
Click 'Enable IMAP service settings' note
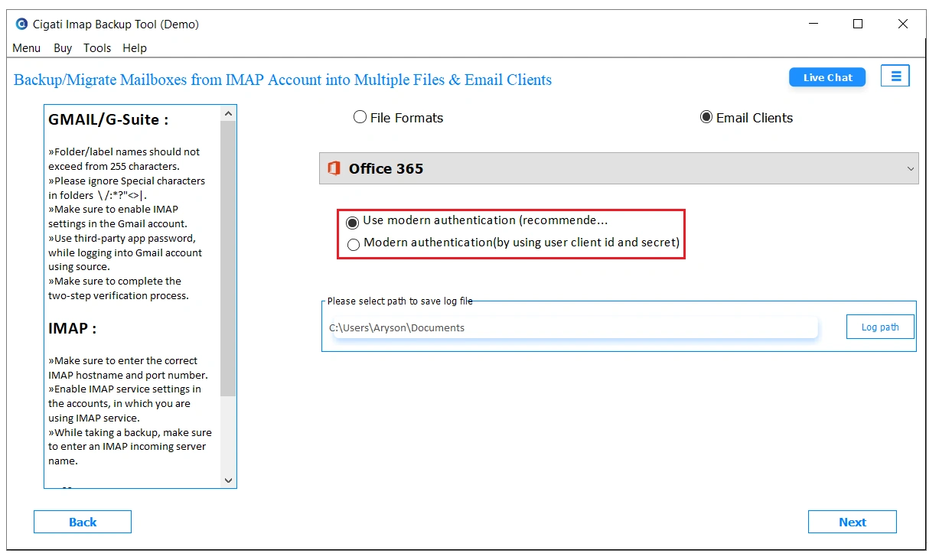pyautogui.click(x=125, y=404)
